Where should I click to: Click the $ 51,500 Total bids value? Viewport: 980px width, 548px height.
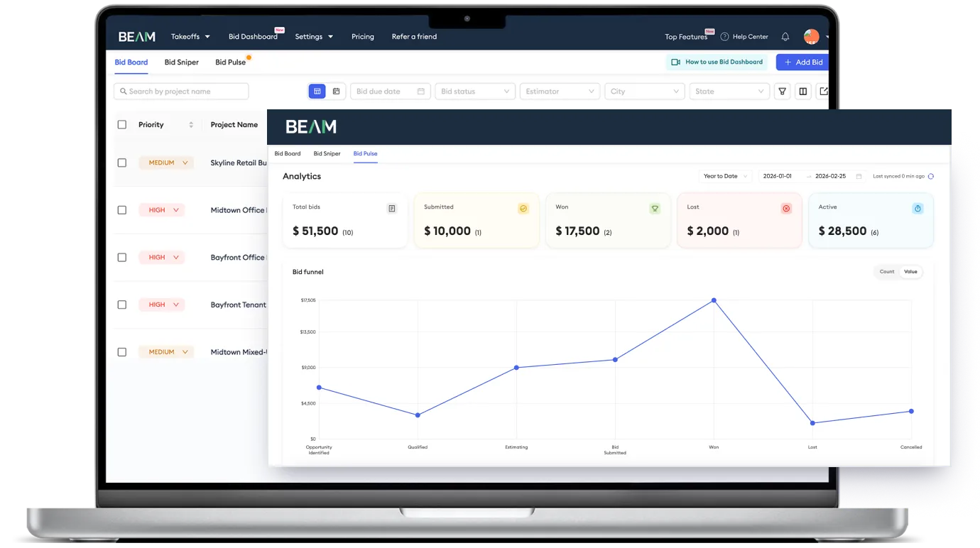tap(315, 231)
